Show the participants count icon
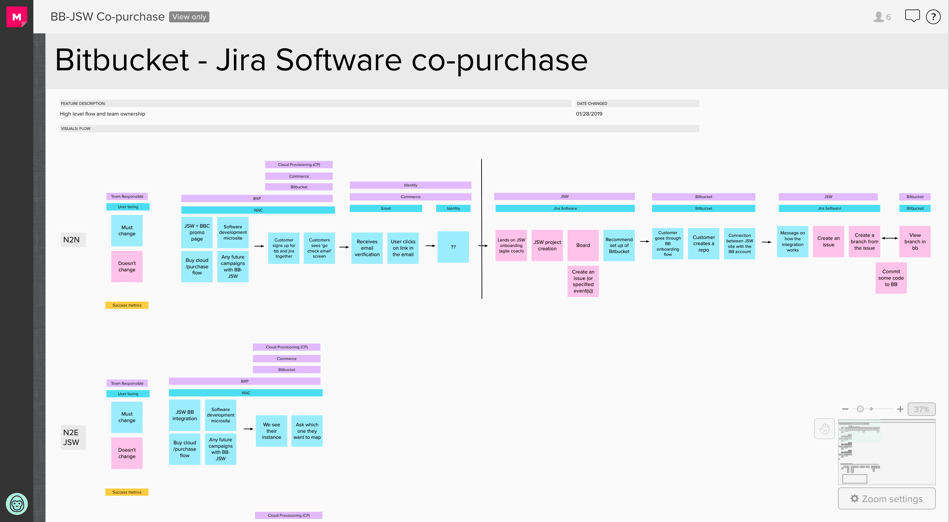This screenshot has height=522, width=949. pyautogui.click(x=881, y=17)
